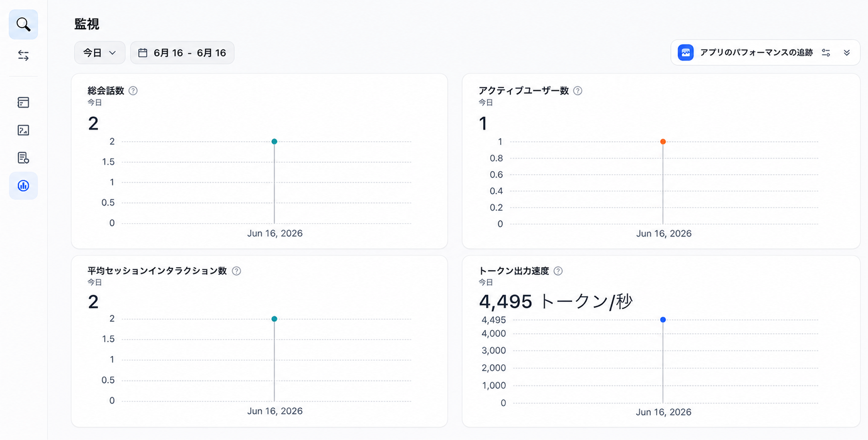The height and width of the screenshot is (440, 868).
Task: Open the terminal-style API access sidebar icon
Action: [x=23, y=130]
